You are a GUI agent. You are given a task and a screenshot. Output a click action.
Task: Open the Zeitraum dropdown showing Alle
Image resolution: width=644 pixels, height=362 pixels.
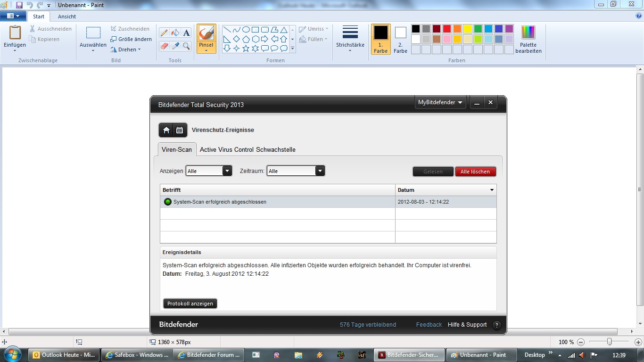click(x=296, y=171)
